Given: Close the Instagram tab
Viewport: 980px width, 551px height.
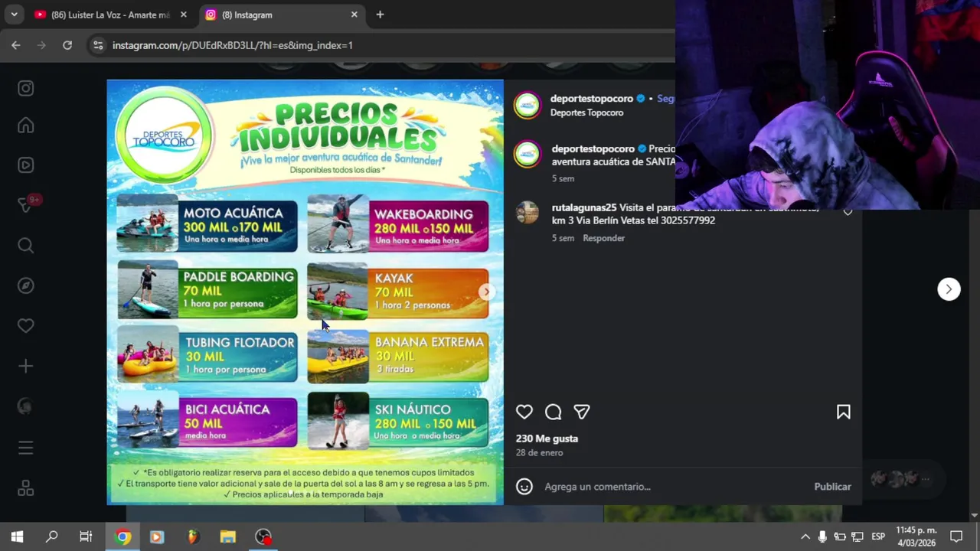Looking at the screenshot, I should tap(354, 15).
